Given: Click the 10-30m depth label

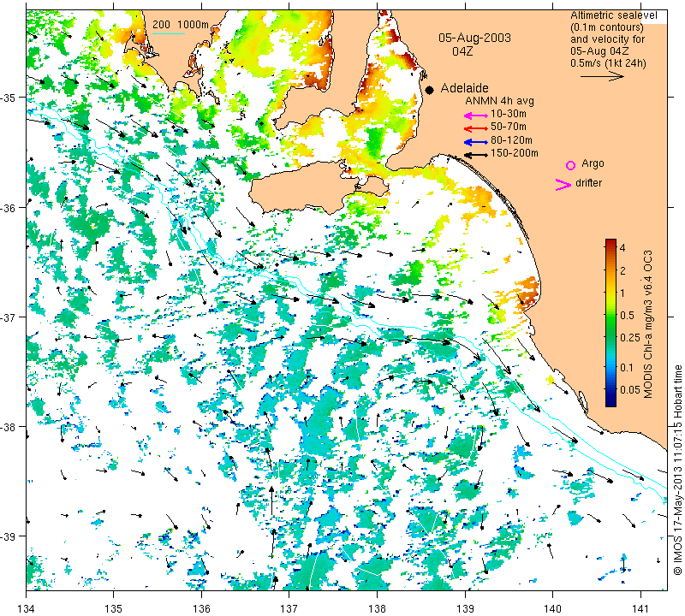Looking at the screenshot, I should (509, 114).
